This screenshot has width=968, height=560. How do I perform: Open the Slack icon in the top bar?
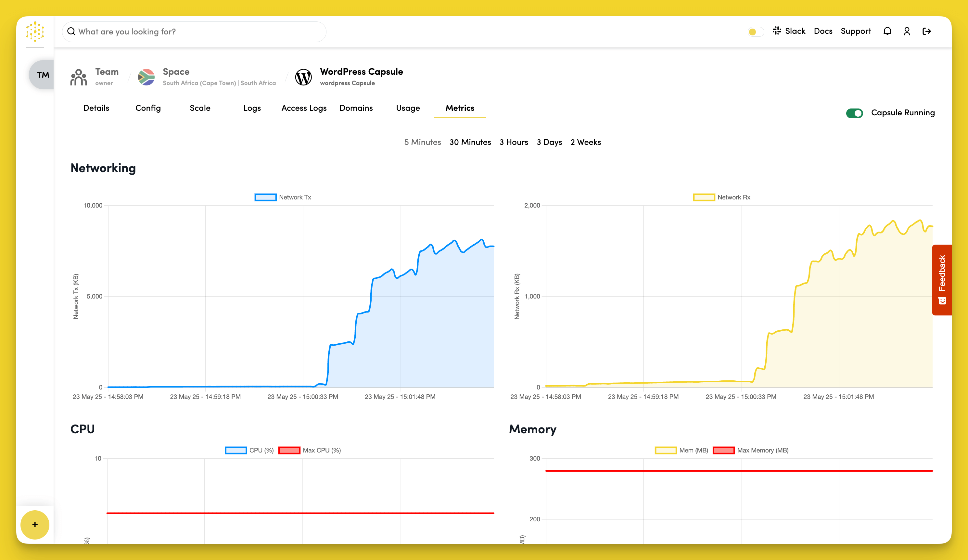tap(777, 31)
